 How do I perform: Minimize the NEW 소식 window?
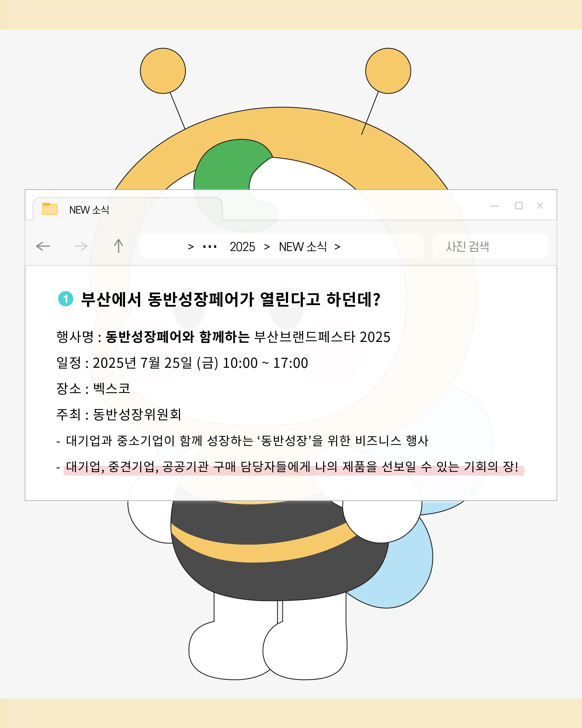point(494,206)
